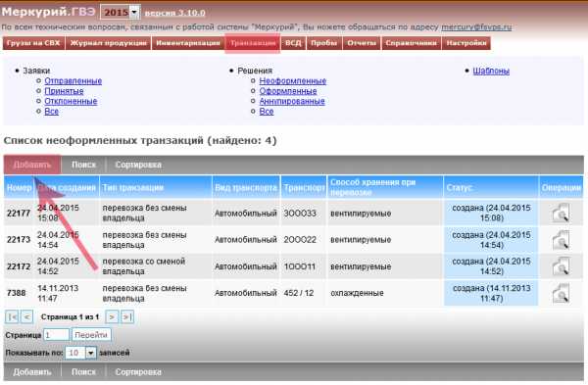Open view icon for transaction 7388
Image resolution: width=588 pixels, height=385 pixels.
[561, 293]
